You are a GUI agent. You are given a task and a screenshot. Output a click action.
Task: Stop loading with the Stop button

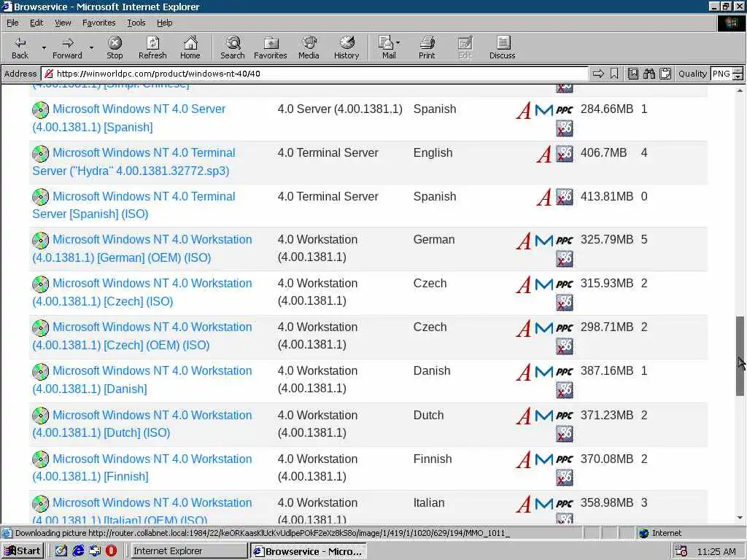tap(115, 47)
